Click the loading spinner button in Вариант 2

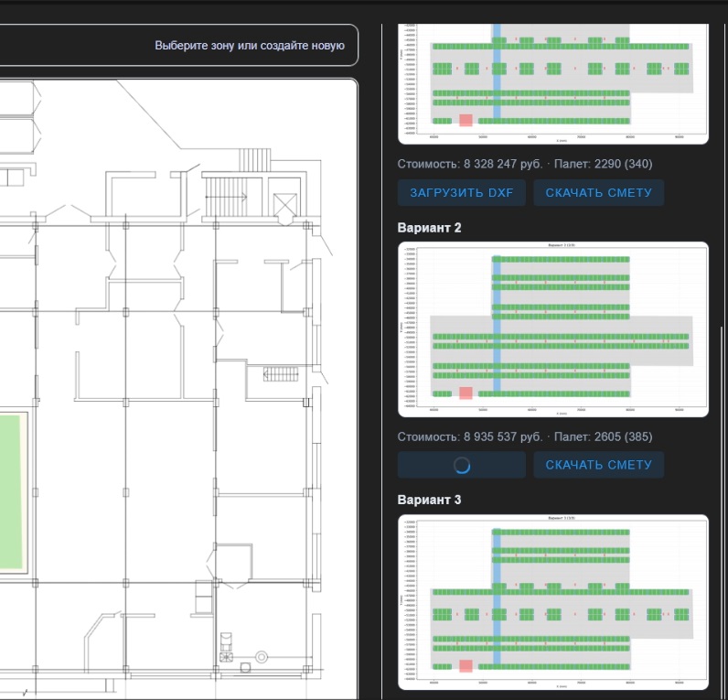click(x=462, y=465)
